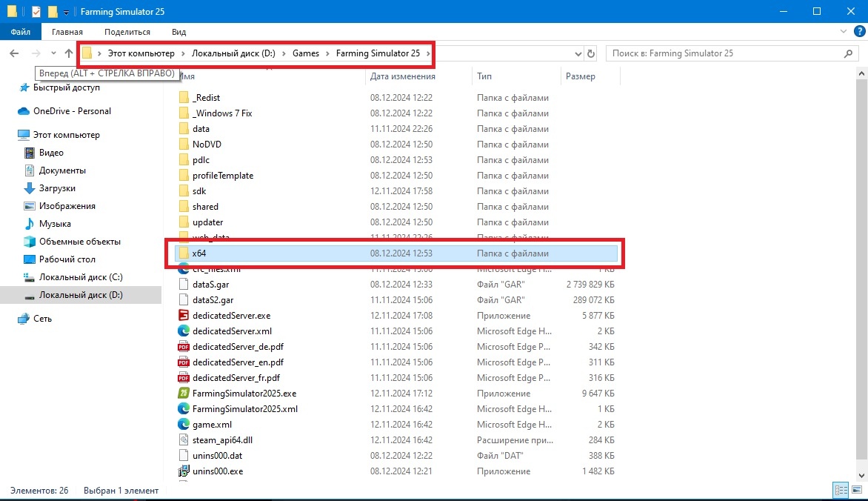Select the dataS2.gar file icon
The width and height of the screenshot is (868, 501).
[184, 300]
